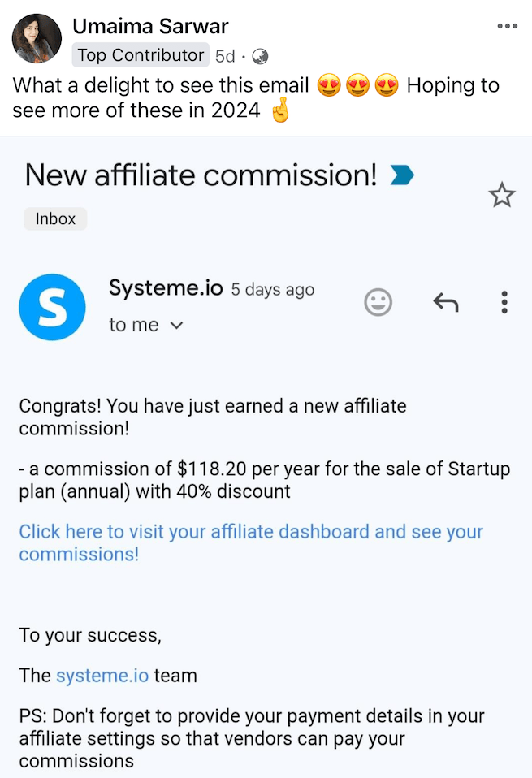Click the Top Contributor badge

[141, 55]
